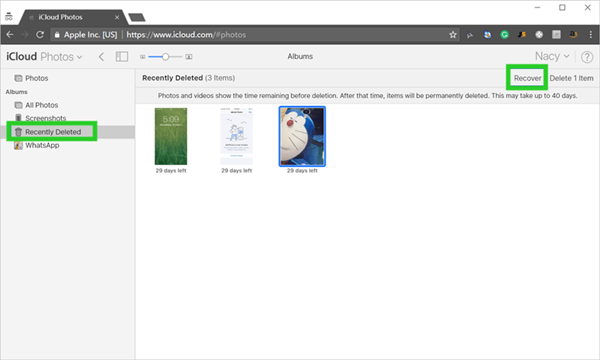Screen dimensions: 600x360
Task: Open the Nacy account dropdown
Action: (552, 56)
